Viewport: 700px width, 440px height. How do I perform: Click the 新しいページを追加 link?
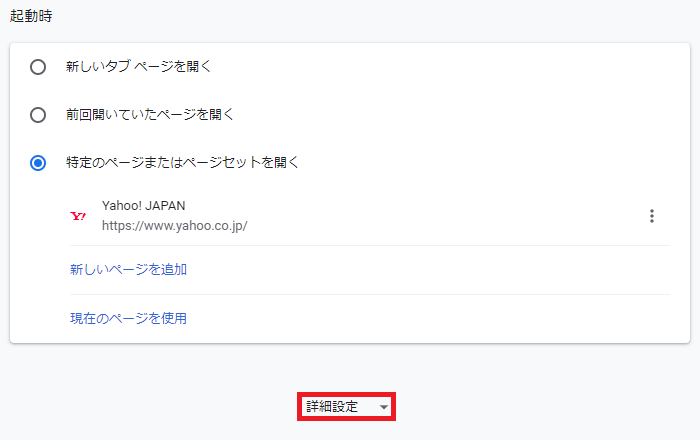click(x=129, y=270)
